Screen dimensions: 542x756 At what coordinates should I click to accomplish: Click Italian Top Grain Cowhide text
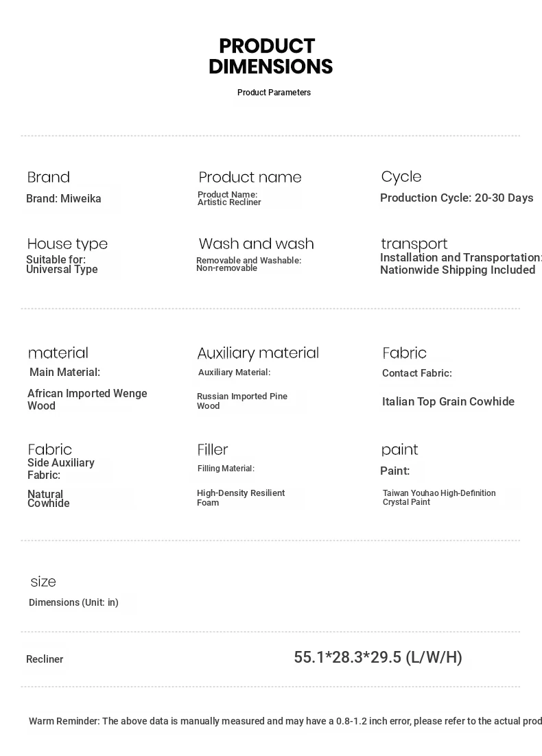[x=448, y=402]
